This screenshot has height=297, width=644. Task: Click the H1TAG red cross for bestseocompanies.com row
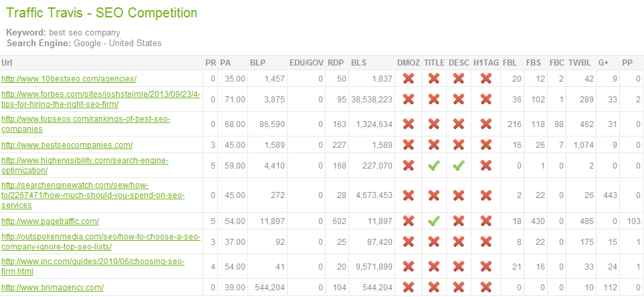coord(486,144)
